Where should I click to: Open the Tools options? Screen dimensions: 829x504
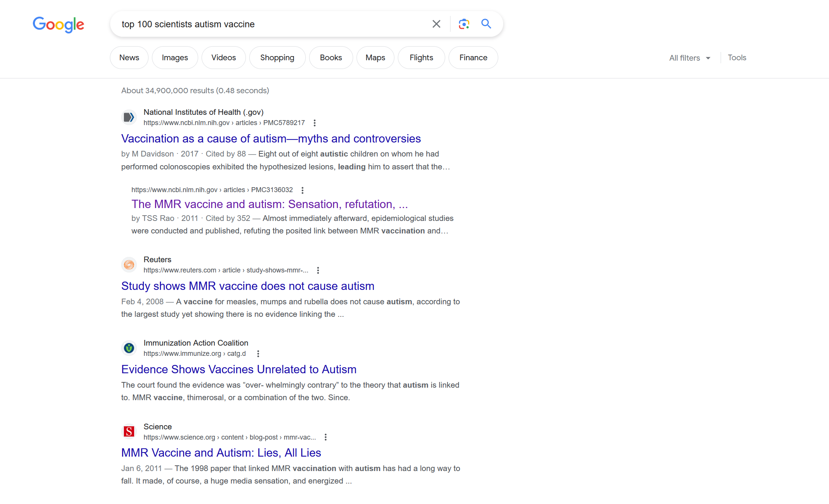point(737,58)
